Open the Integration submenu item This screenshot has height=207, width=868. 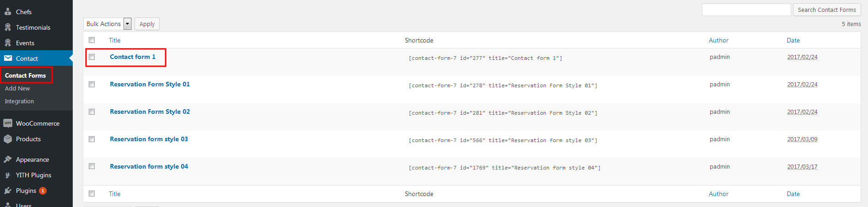pyautogui.click(x=19, y=101)
